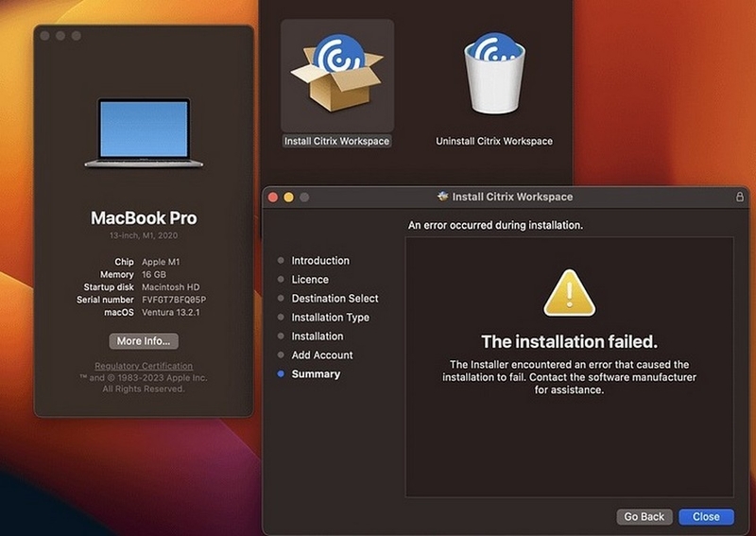The width and height of the screenshot is (756, 536).
Task: Click the serial number FVFGT7BFQ05P
Action: (174, 300)
